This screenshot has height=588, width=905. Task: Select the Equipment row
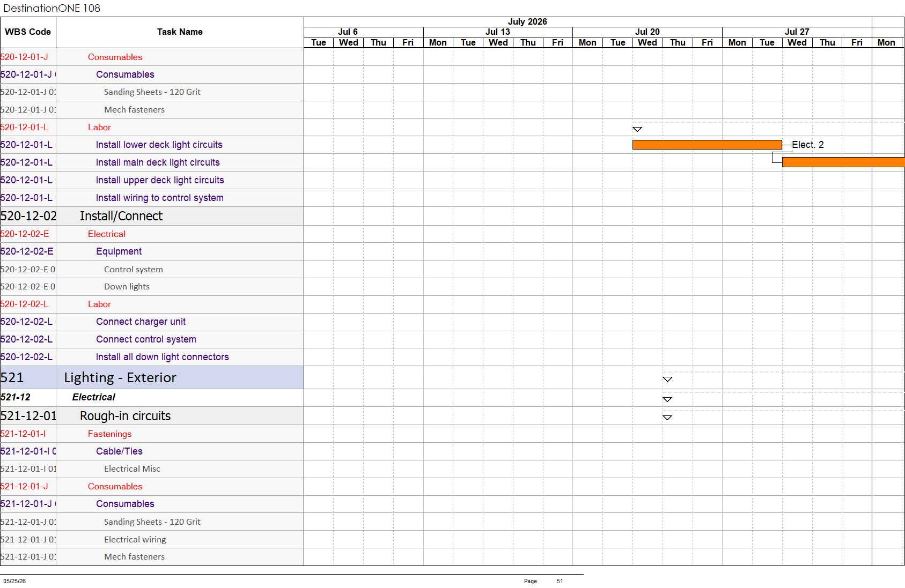coord(152,251)
